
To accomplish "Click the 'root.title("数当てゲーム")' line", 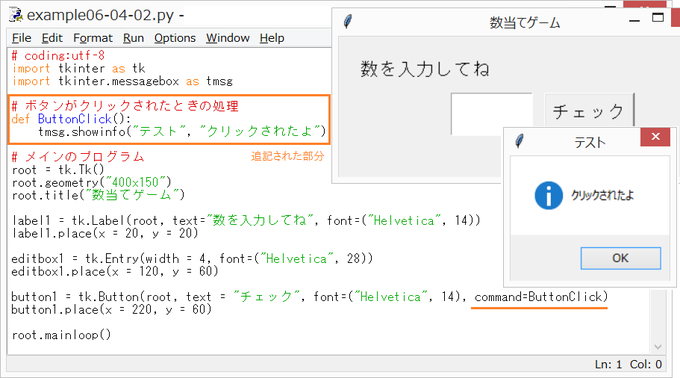I will (98, 195).
